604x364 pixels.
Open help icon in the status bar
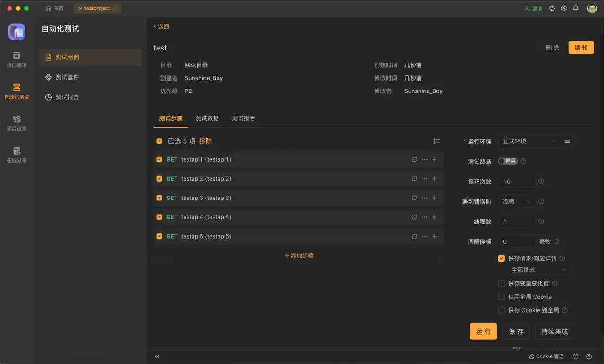[589, 356]
